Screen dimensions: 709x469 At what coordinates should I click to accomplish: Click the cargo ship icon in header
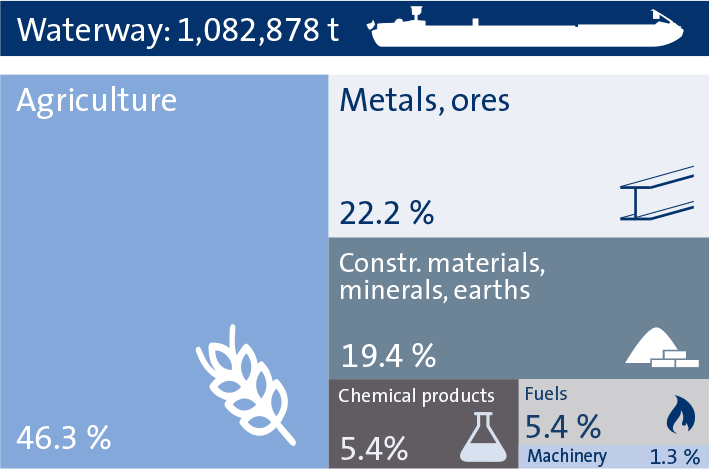[x=526, y=27]
